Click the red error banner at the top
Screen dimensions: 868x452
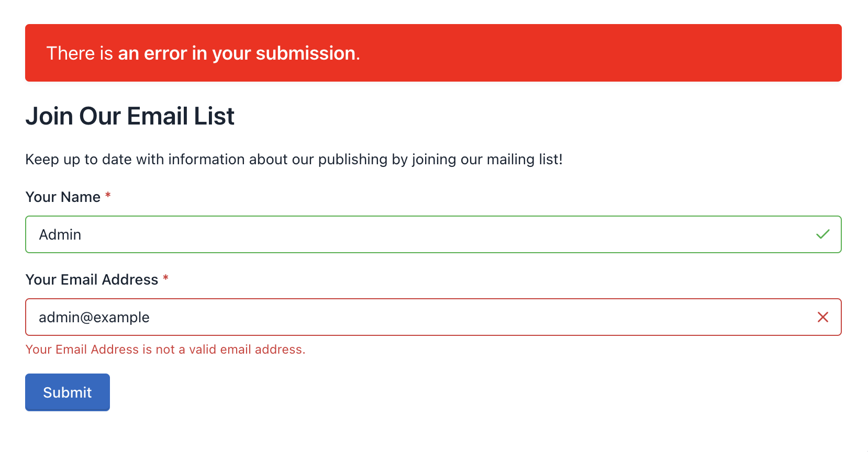click(x=433, y=52)
